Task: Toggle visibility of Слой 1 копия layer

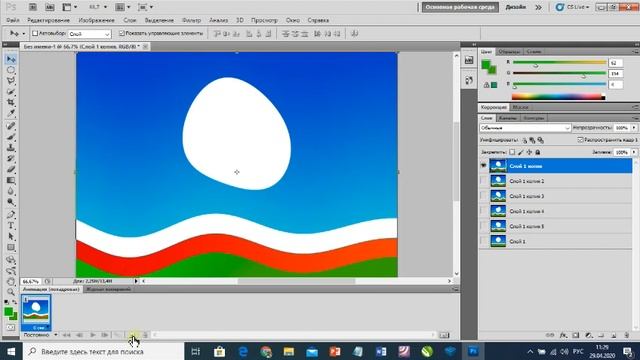Action: click(x=484, y=166)
